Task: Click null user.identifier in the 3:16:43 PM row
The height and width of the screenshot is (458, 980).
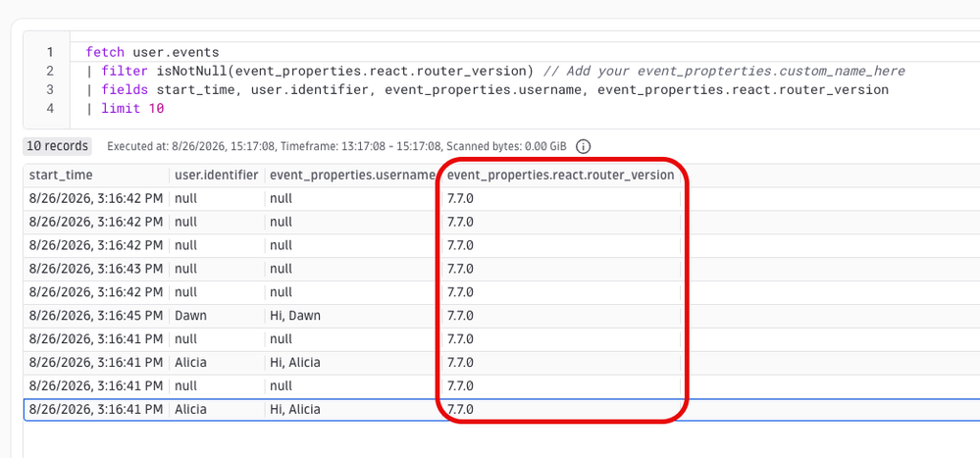Action: coord(185,269)
